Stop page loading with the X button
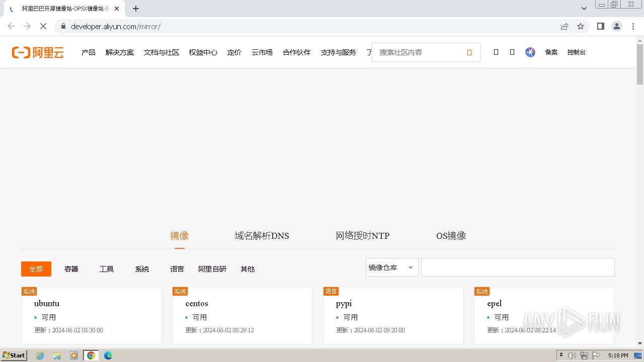 pyautogui.click(x=43, y=26)
